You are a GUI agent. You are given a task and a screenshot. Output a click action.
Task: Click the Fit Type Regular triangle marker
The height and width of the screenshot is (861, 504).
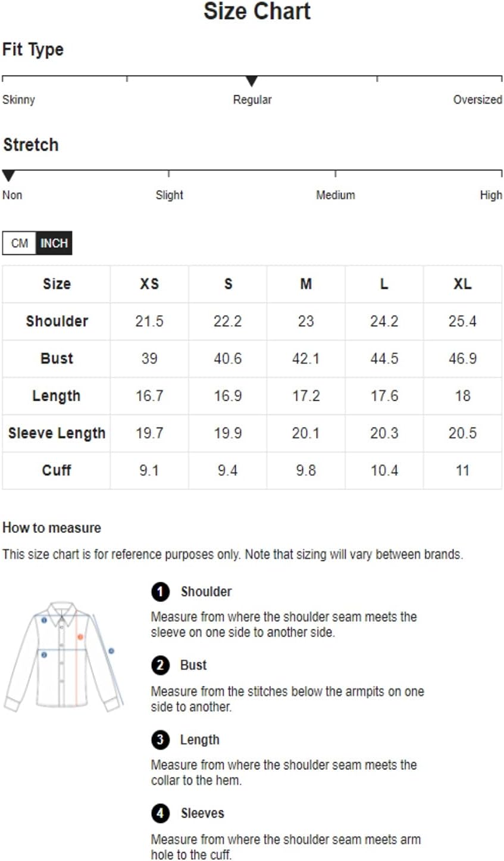pyautogui.click(x=252, y=81)
